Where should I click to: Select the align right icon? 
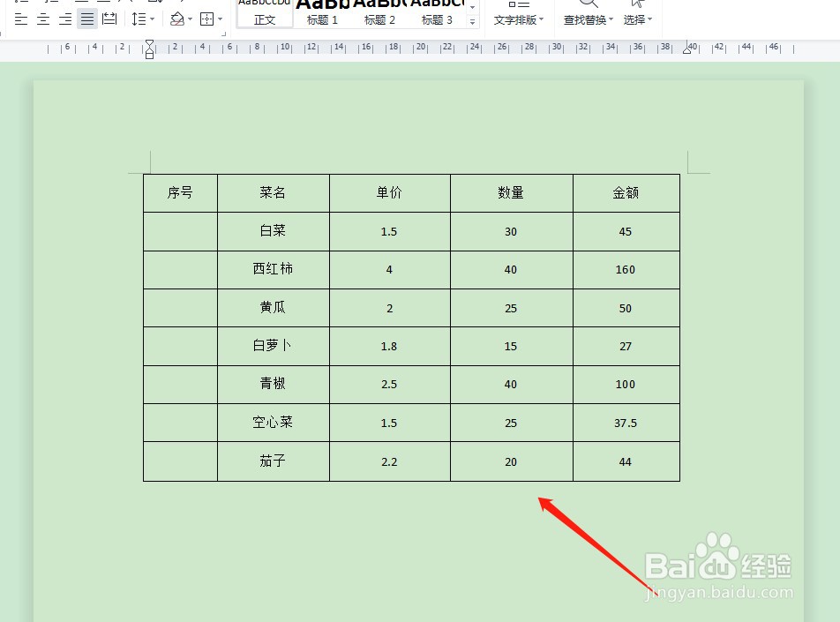click(x=64, y=19)
